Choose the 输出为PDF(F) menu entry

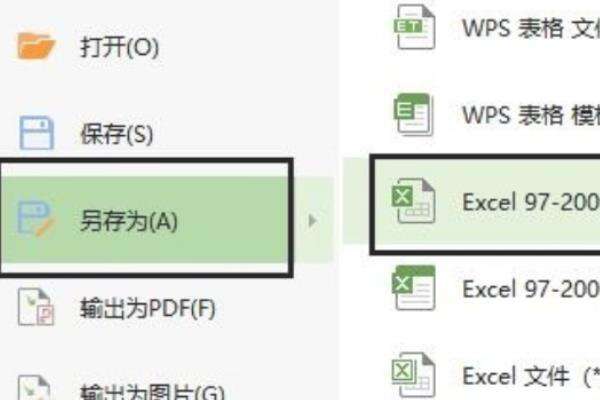point(147,308)
